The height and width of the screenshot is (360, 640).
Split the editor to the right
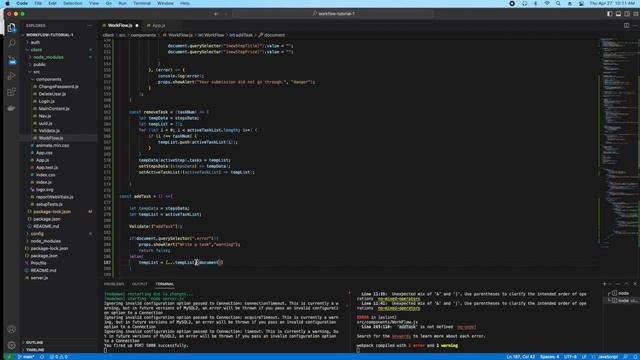pyautogui.click(x=627, y=25)
